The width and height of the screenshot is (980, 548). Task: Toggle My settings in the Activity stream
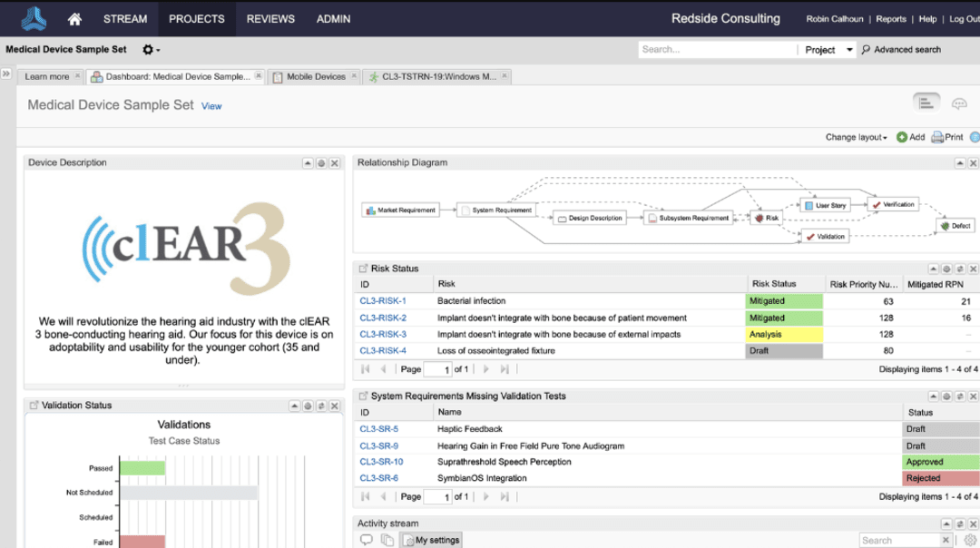click(x=430, y=539)
